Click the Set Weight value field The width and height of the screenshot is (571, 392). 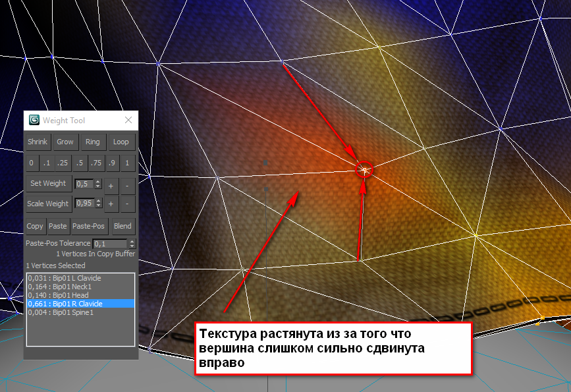click(84, 184)
